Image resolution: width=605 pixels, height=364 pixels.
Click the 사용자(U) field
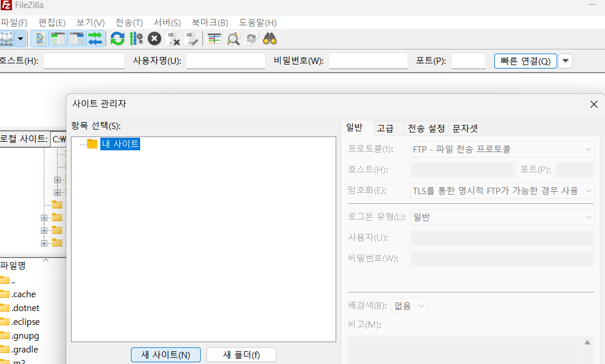(502, 238)
